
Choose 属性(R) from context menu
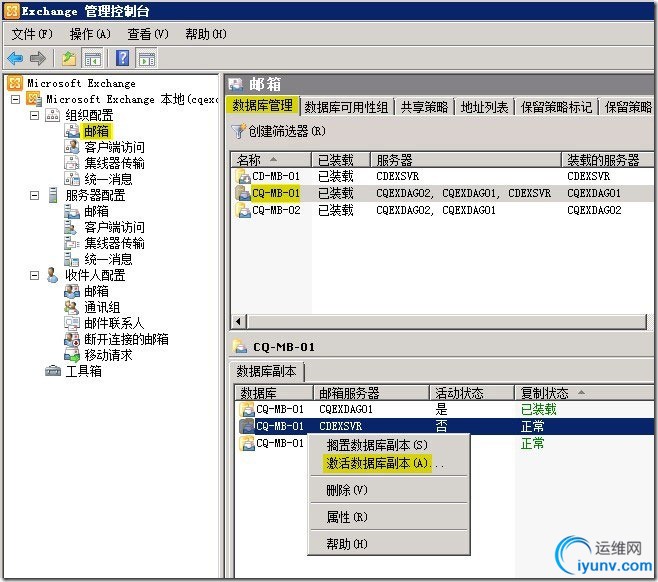click(347, 517)
